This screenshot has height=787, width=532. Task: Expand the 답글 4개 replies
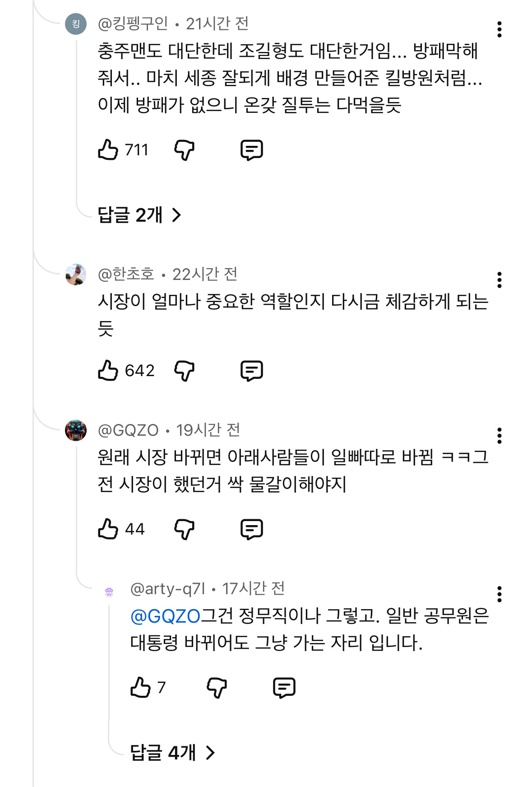click(x=172, y=753)
